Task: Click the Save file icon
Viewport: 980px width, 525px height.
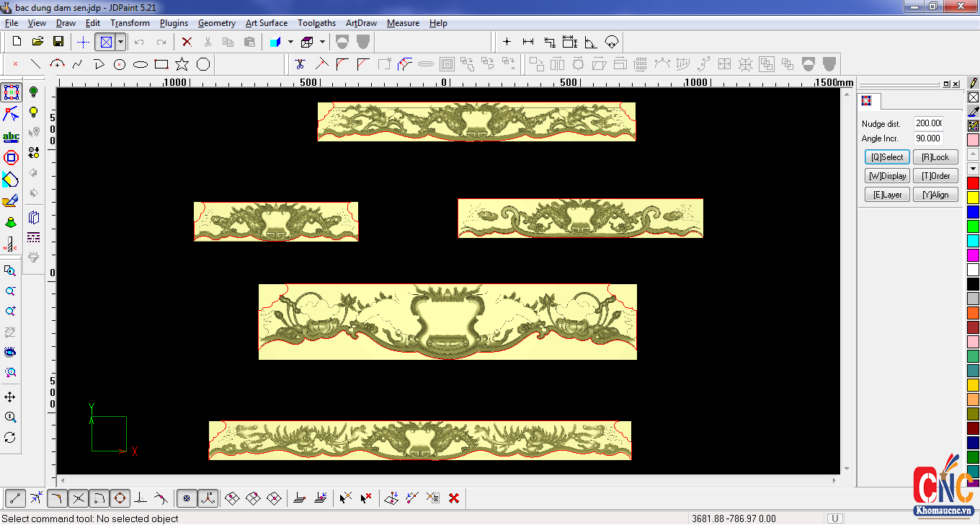Action: click(x=58, y=42)
